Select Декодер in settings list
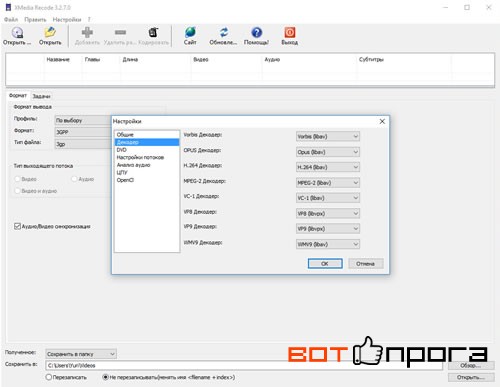Viewport: 500px width, 387px height. [x=146, y=142]
